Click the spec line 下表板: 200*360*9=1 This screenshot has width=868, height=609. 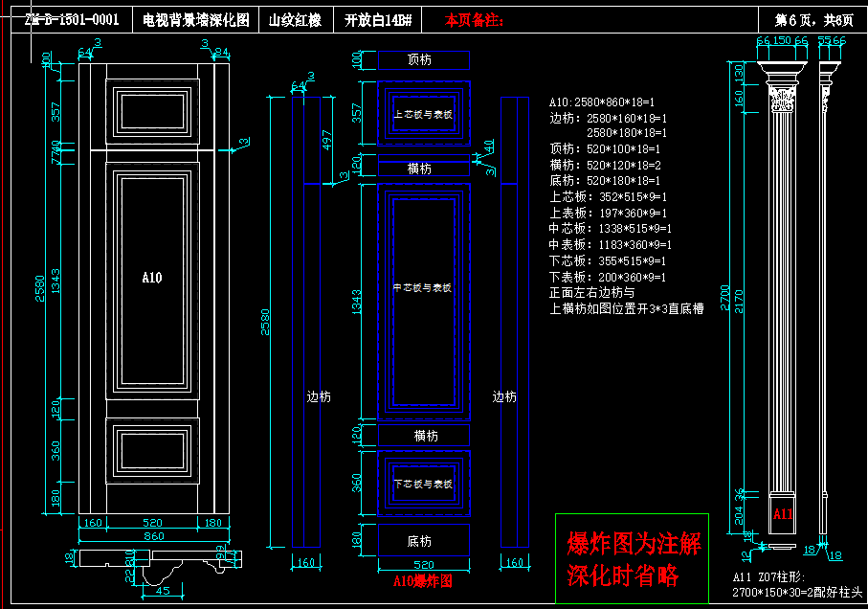point(608,277)
